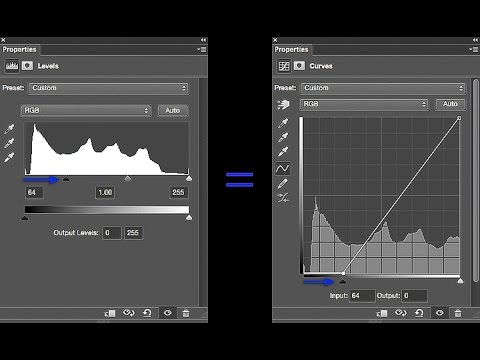480x360 pixels.
Task: Toggle Curves layer visibility eye icon
Action: [x=440, y=313]
